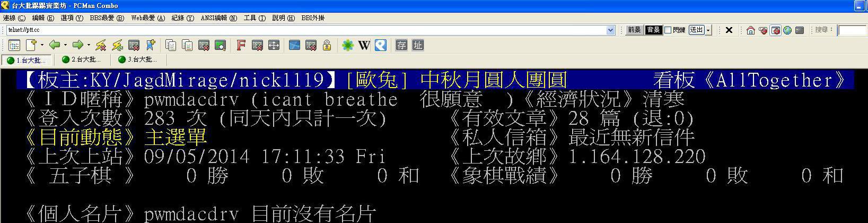Click the globe web icon
The image size is (868, 223).
(787, 30)
